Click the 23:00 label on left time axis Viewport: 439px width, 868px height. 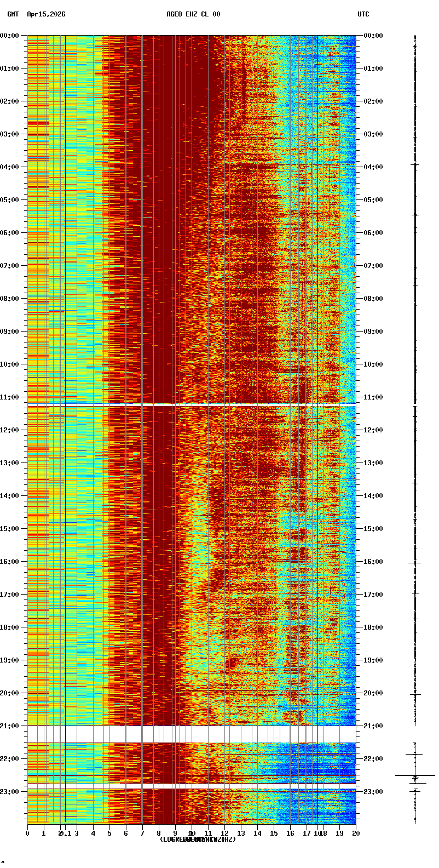point(9,792)
